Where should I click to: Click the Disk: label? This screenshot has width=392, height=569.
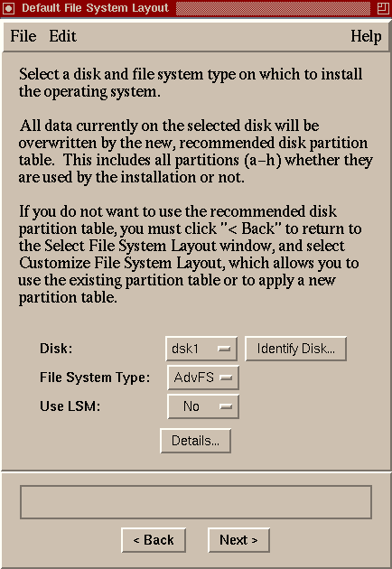click(x=56, y=349)
